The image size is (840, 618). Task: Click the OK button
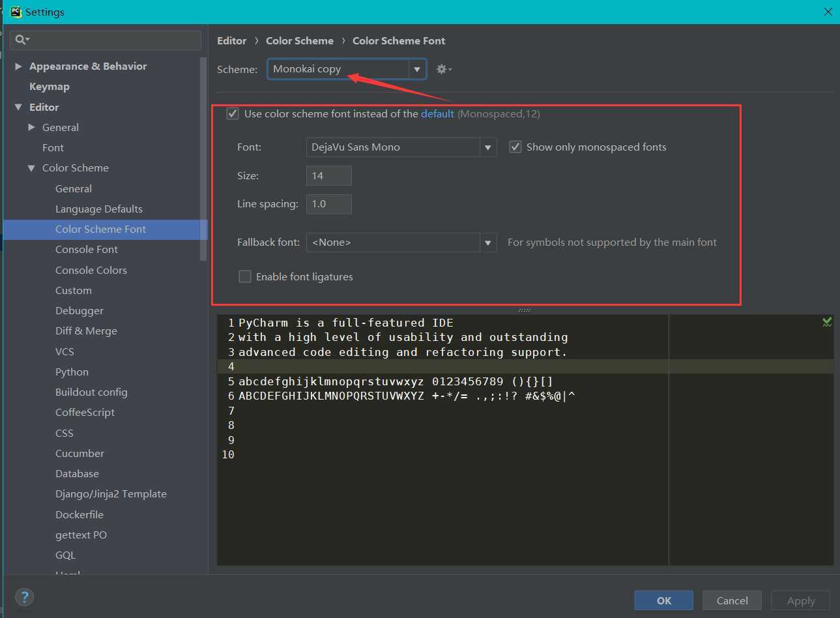click(x=663, y=600)
